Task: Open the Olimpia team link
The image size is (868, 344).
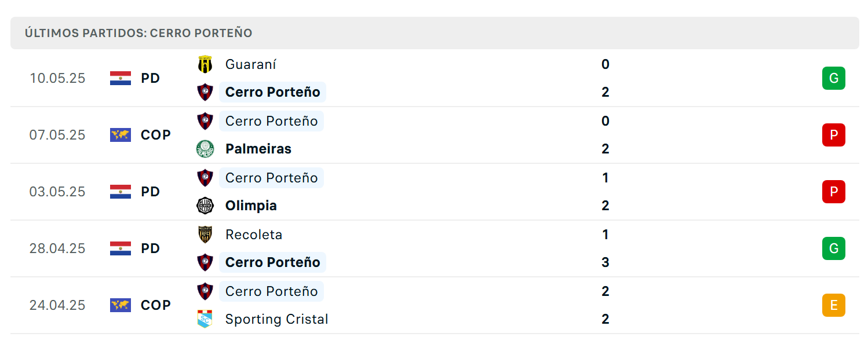Action: [251, 206]
